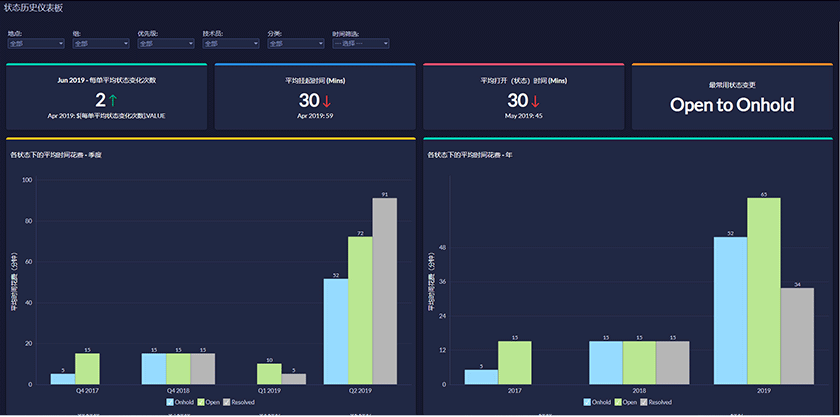This screenshot has width=840, height=417.
Task: Open the 时间筛选 dropdown showing 选择
Action: point(361,44)
